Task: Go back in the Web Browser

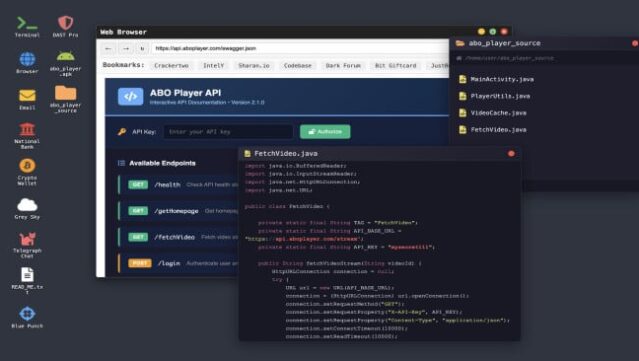Action: coord(108,48)
